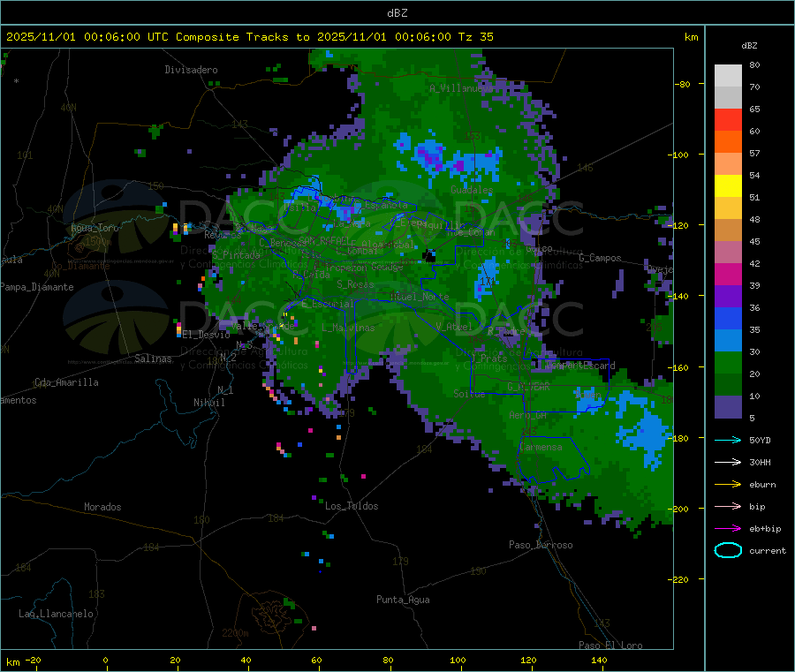Click the 'eburn' legend label
The height and width of the screenshot is (672, 795).
(x=762, y=485)
